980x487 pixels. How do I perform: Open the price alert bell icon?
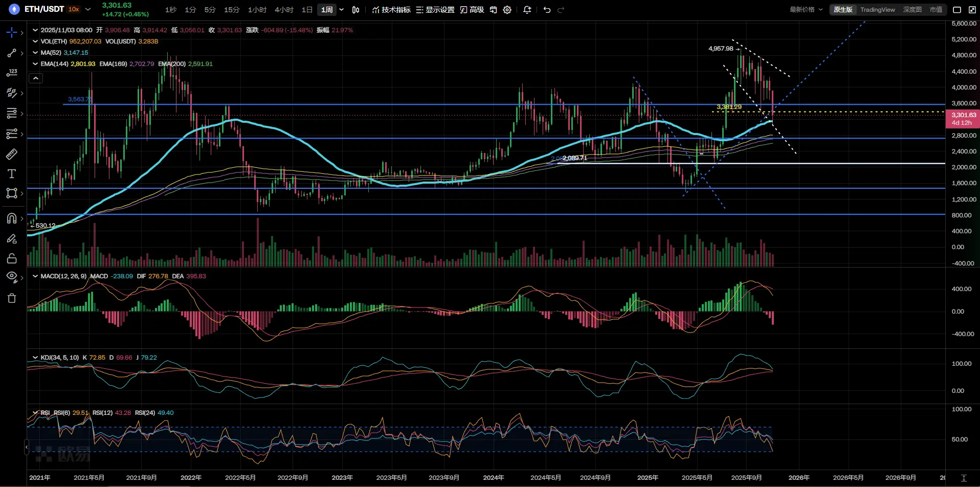(527, 10)
